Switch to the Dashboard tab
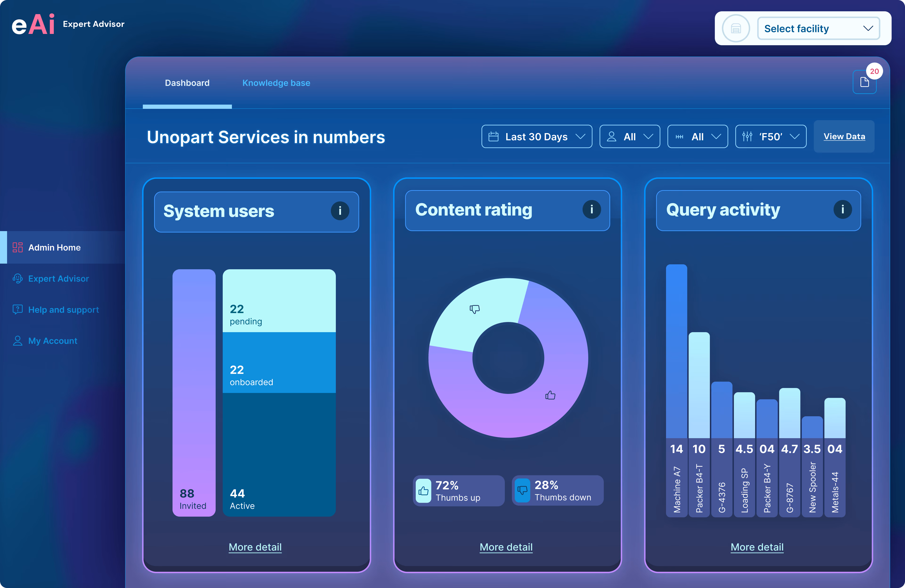The height and width of the screenshot is (588, 905). (x=187, y=83)
